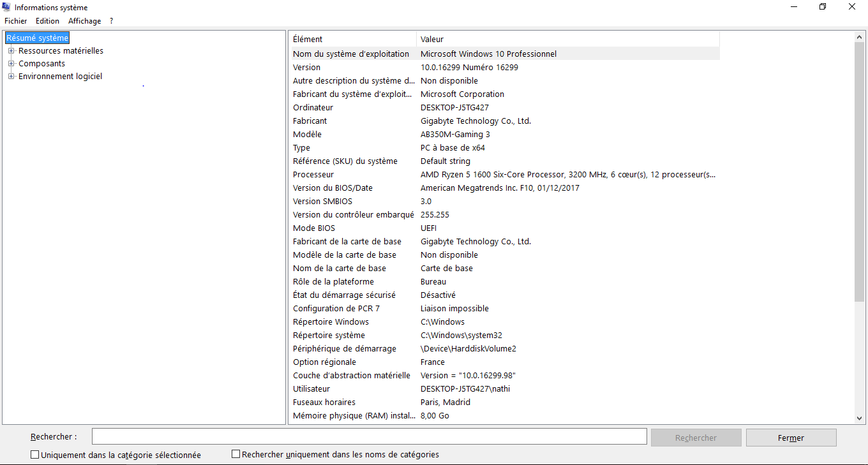Image resolution: width=868 pixels, height=465 pixels.
Task: Click the value PC à base de x64
Action: pyautogui.click(x=453, y=147)
